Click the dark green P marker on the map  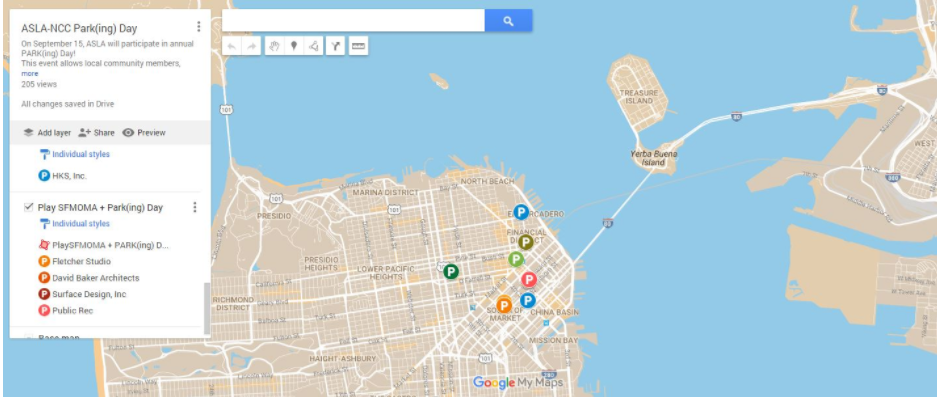click(451, 272)
